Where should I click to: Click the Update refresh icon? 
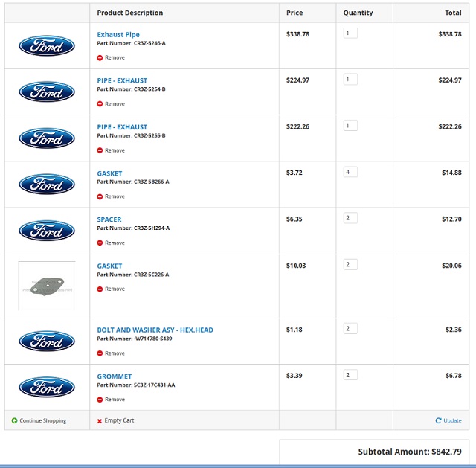coord(438,420)
